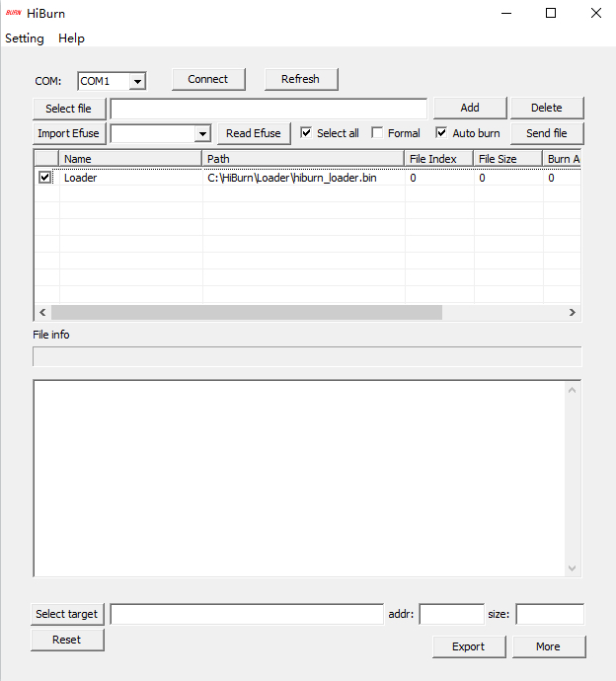
Task: Open the Help menu
Action: point(71,38)
